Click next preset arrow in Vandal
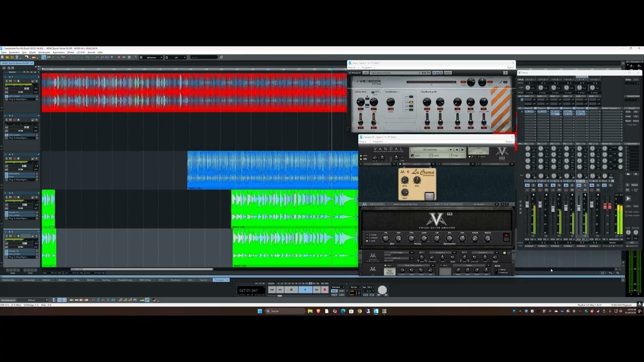Image resolution: width=644 pixels, height=362 pixels. coord(463,150)
